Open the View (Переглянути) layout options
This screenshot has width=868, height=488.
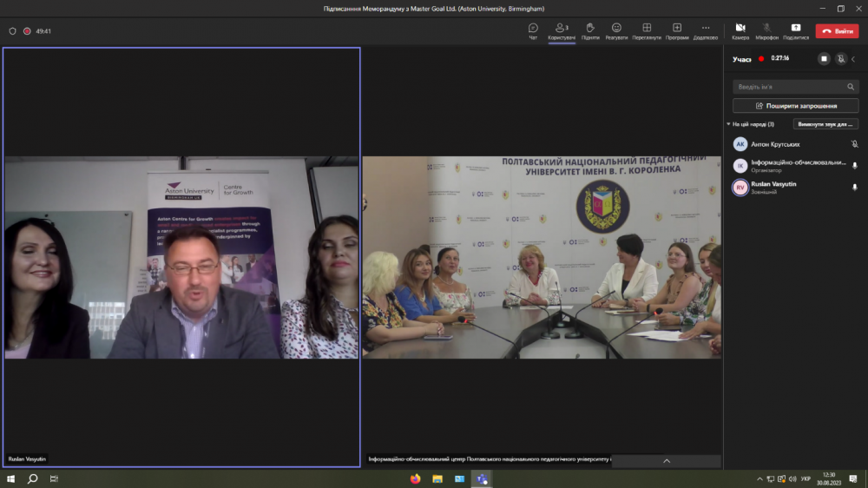click(x=647, y=30)
